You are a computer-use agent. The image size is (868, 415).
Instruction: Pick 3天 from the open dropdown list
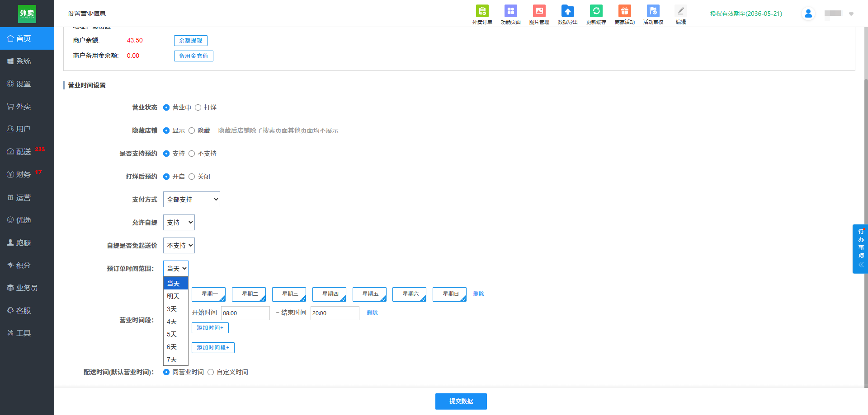pyautogui.click(x=175, y=309)
